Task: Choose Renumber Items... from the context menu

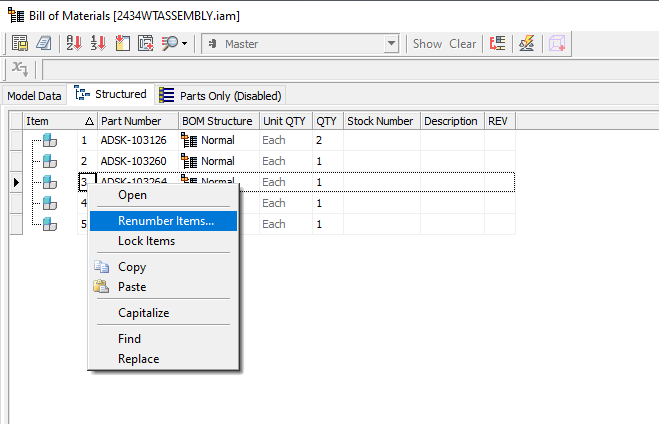Action: click(x=163, y=221)
